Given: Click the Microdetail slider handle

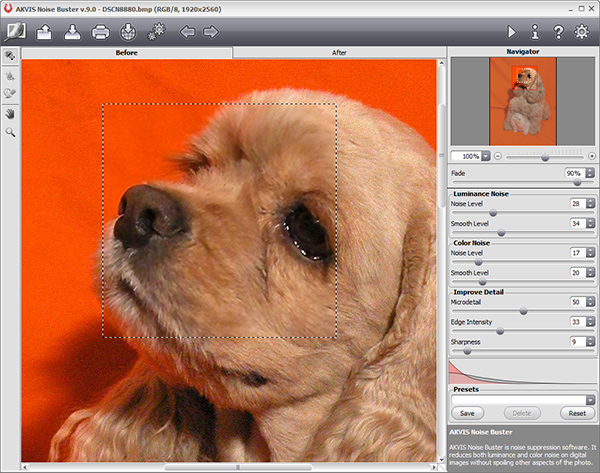Looking at the screenshot, I should (x=523, y=311).
